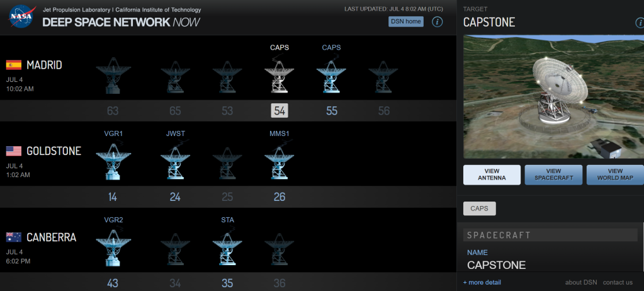Select Goldstone antenna 24 tracking JWST
644x291 pixels.
point(175,163)
